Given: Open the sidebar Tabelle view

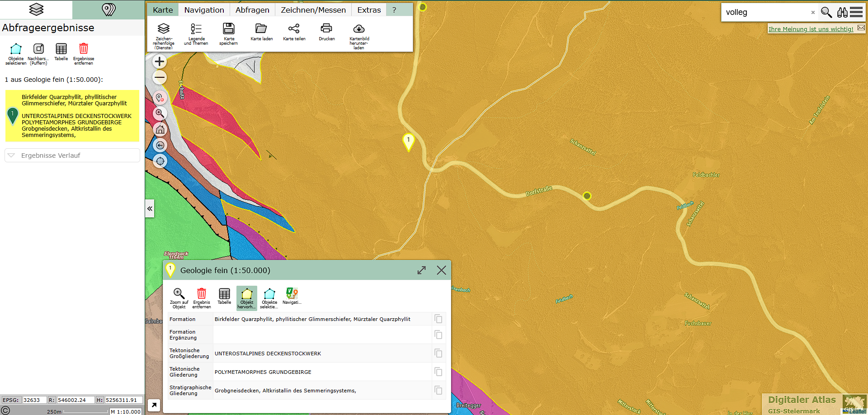Looking at the screenshot, I should (x=61, y=52).
